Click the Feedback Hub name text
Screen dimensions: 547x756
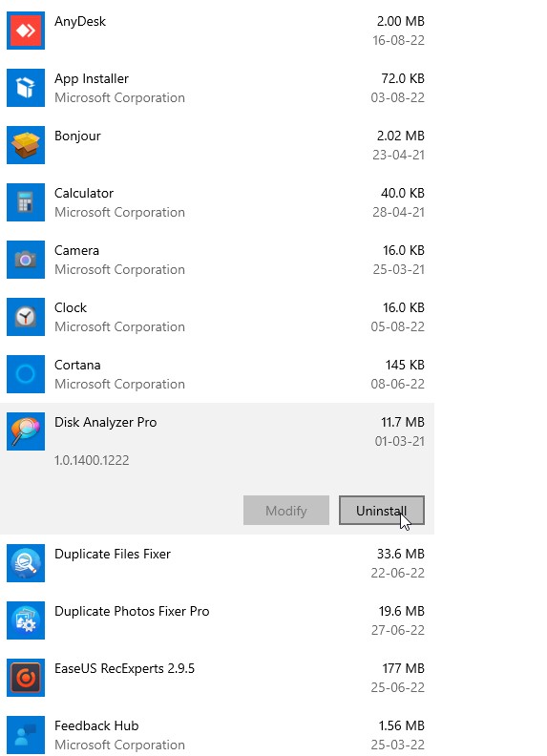(96, 725)
